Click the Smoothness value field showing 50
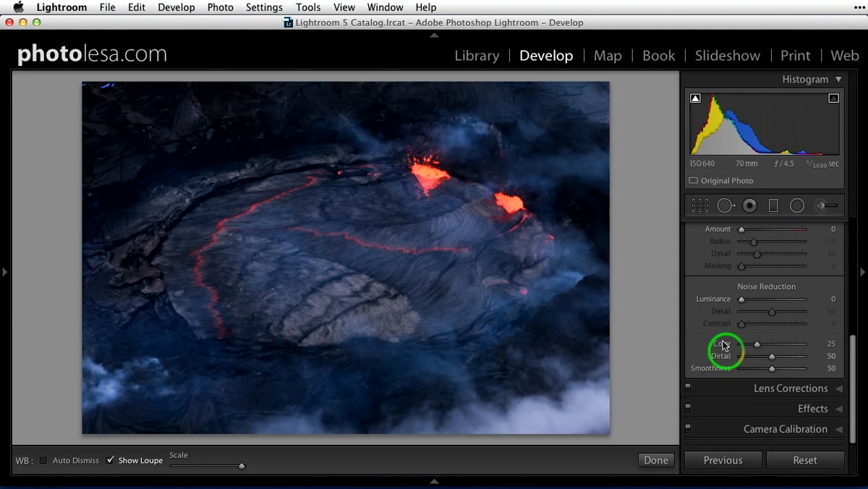The image size is (868, 489). click(831, 369)
